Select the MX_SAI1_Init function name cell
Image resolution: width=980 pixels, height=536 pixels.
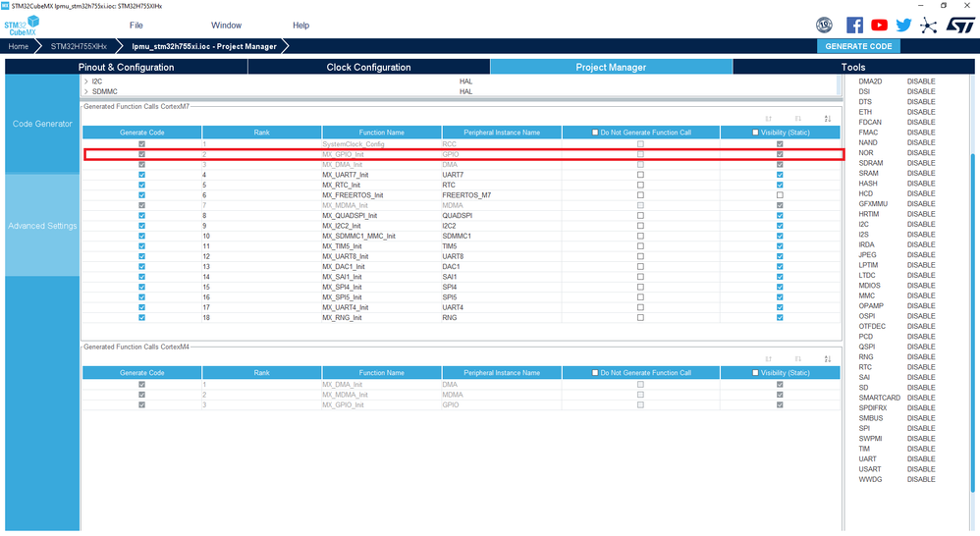click(x=382, y=277)
